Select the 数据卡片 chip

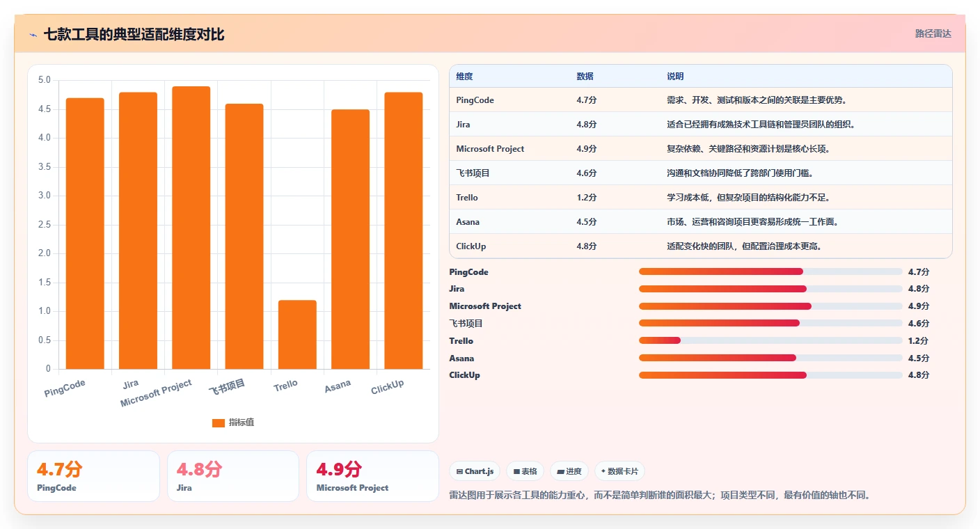click(619, 471)
